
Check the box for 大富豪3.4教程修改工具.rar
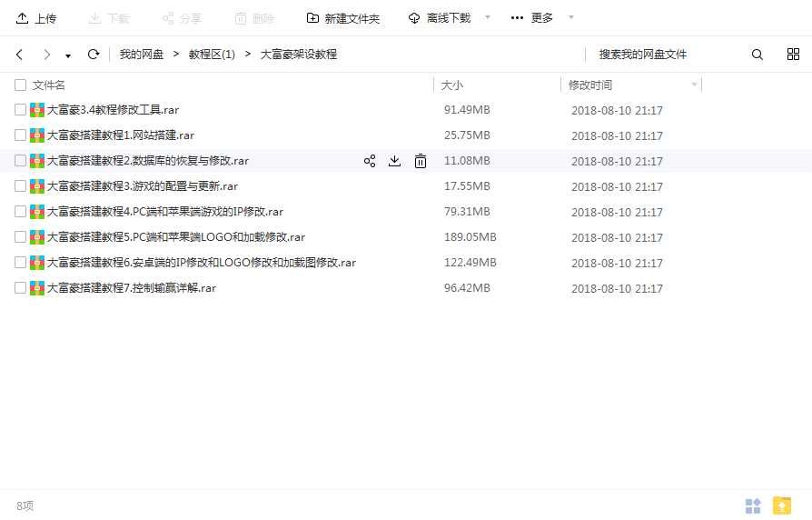click(x=20, y=110)
